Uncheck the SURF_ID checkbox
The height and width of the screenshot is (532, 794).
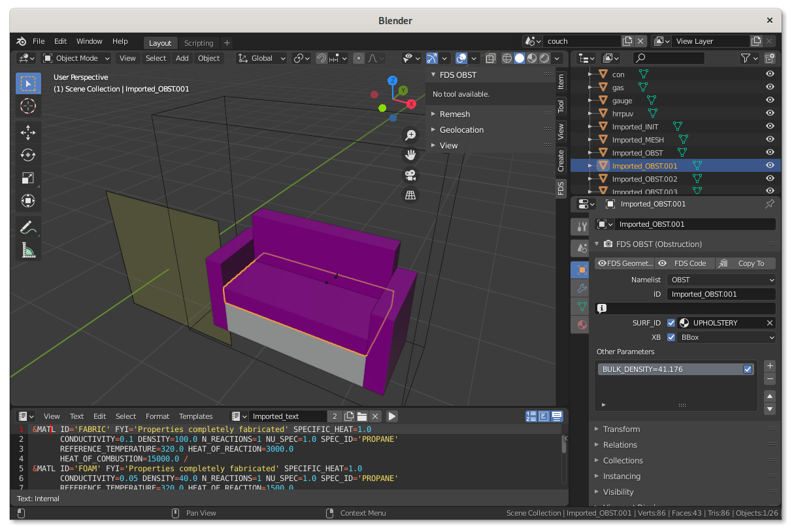[671, 323]
